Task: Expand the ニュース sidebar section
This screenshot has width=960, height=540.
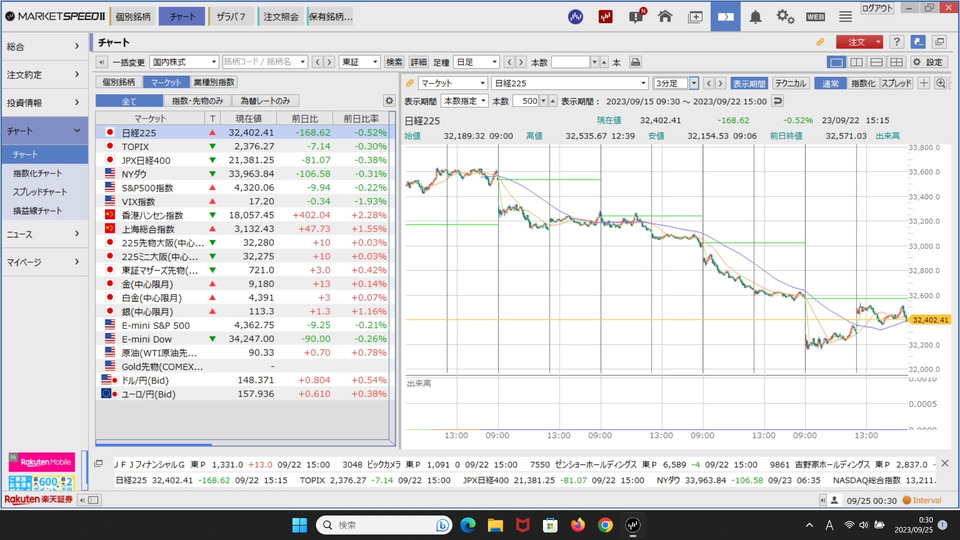Action: pos(44,234)
